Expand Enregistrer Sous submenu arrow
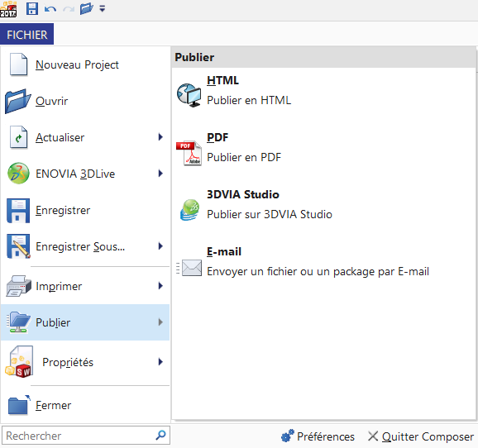 (160, 246)
